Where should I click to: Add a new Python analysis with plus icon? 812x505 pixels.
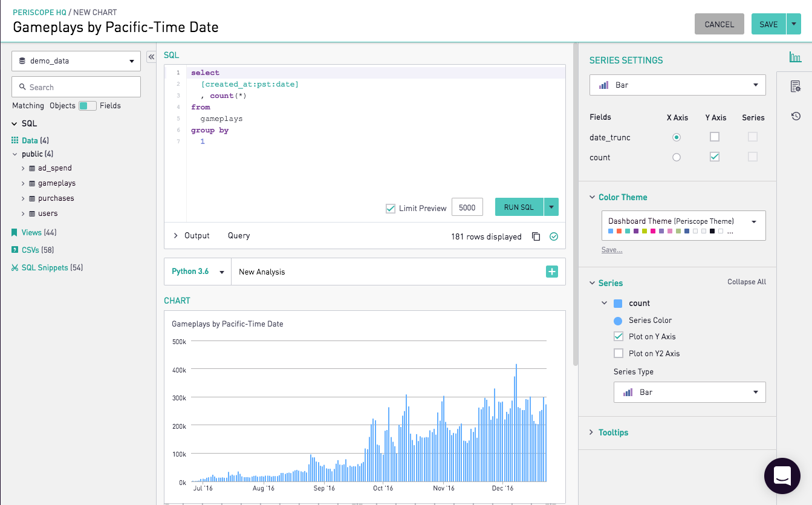pyautogui.click(x=552, y=272)
